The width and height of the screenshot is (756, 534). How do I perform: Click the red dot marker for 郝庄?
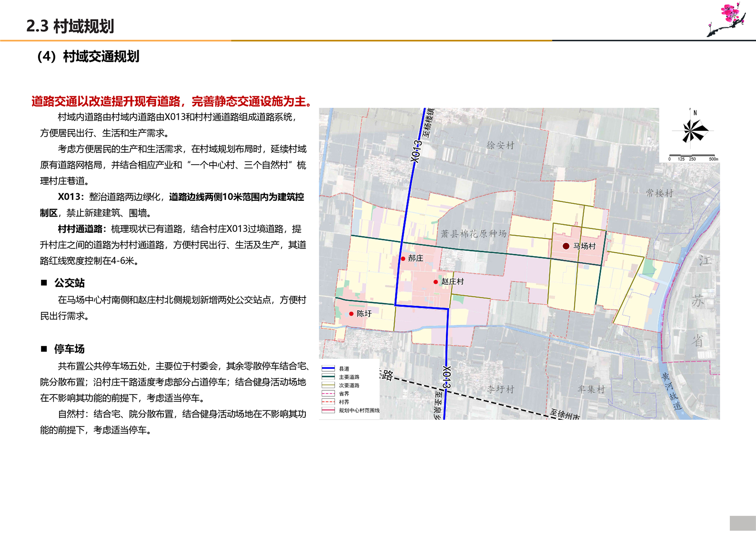click(x=403, y=258)
